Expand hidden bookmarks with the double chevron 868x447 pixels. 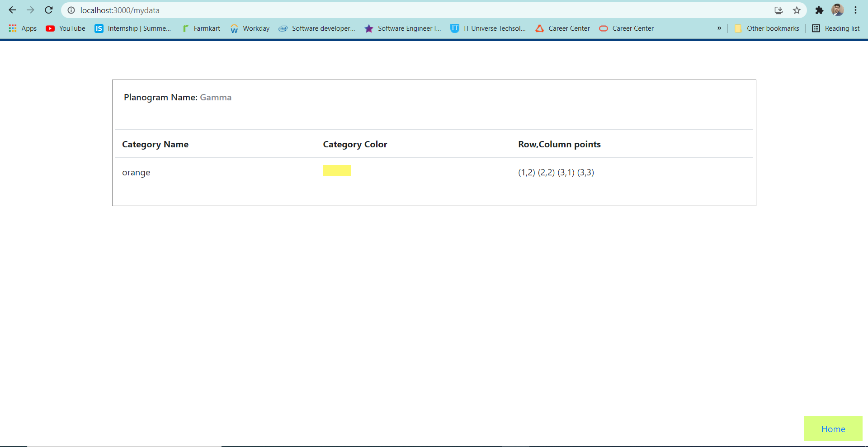(x=719, y=28)
